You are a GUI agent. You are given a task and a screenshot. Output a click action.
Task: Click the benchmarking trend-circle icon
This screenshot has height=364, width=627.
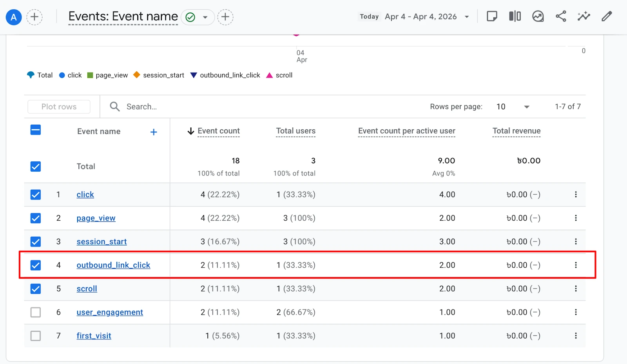pyautogui.click(x=538, y=16)
